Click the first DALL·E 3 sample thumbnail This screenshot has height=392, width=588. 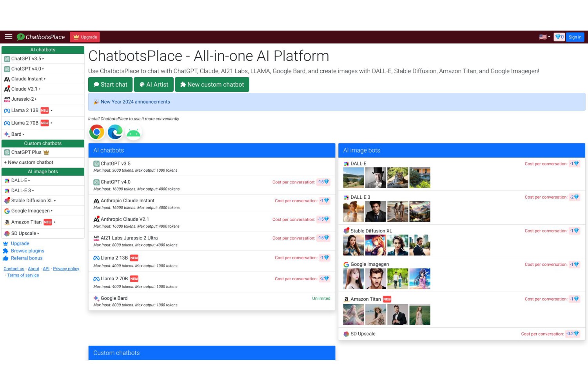354,211
